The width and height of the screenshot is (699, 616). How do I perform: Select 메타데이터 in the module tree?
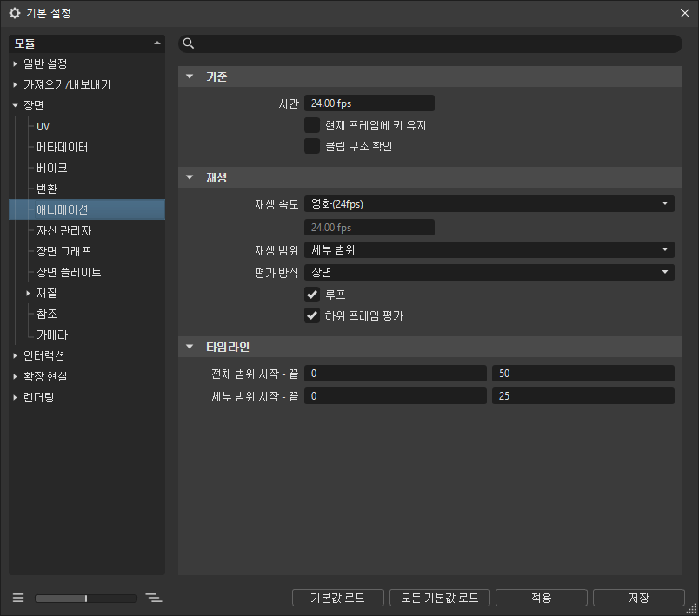coord(63,147)
